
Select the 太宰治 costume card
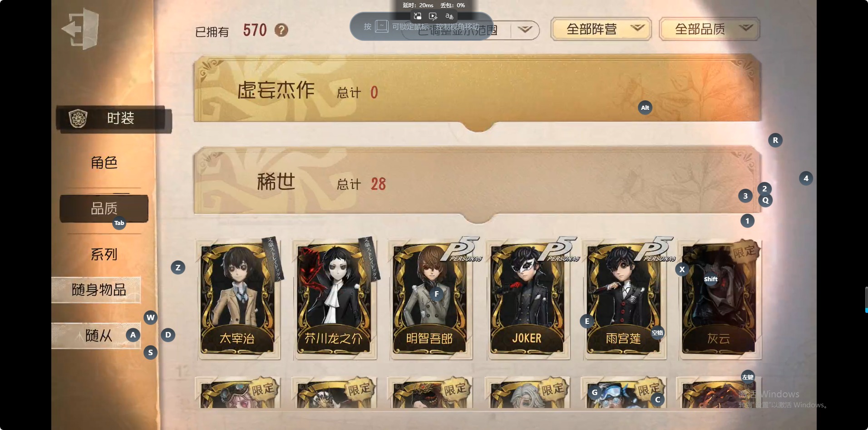pos(238,299)
